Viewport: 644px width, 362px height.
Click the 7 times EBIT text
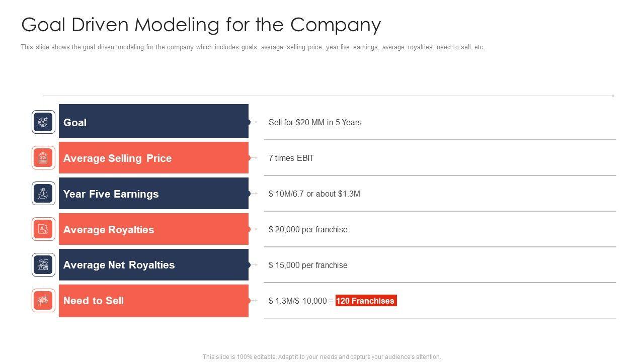click(291, 158)
